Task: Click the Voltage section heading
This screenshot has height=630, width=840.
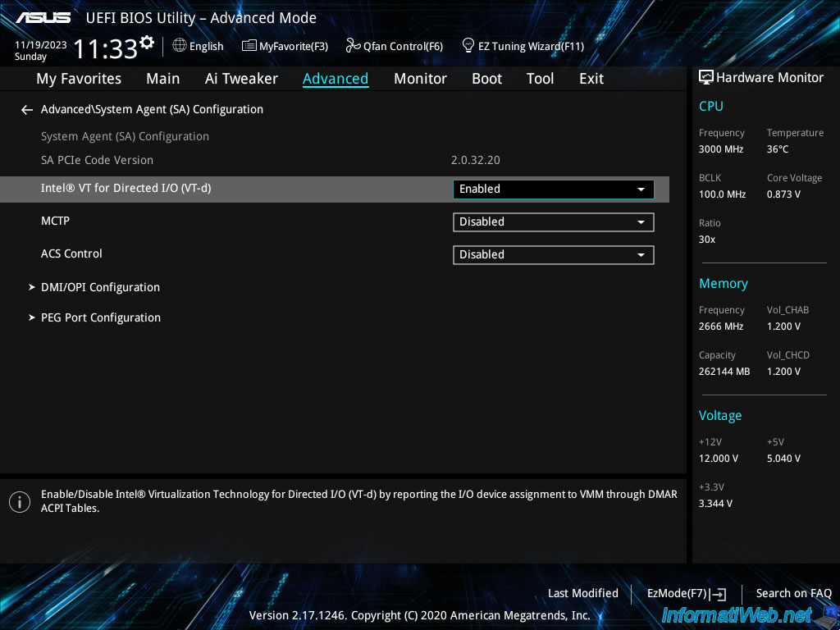Action: pos(720,416)
